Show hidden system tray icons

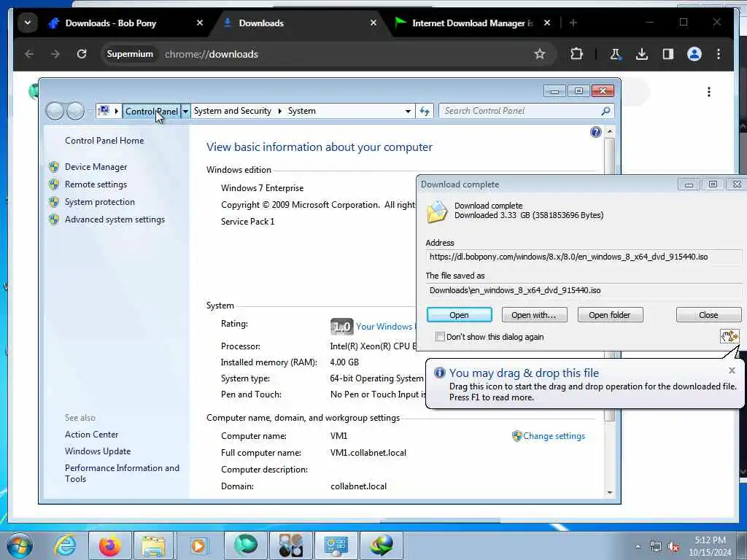[x=638, y=547]
